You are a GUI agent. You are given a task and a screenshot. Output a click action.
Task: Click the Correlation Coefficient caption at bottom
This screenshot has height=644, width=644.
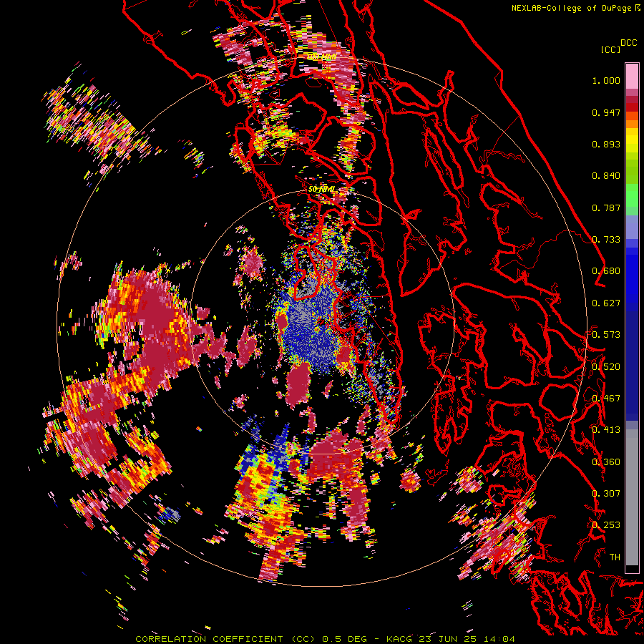coord(325,639)
